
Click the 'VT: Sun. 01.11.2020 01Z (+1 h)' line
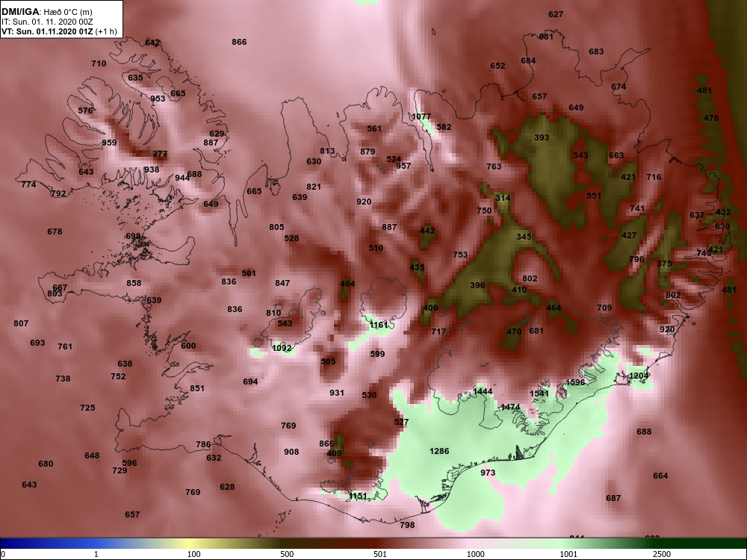point(59,31)
